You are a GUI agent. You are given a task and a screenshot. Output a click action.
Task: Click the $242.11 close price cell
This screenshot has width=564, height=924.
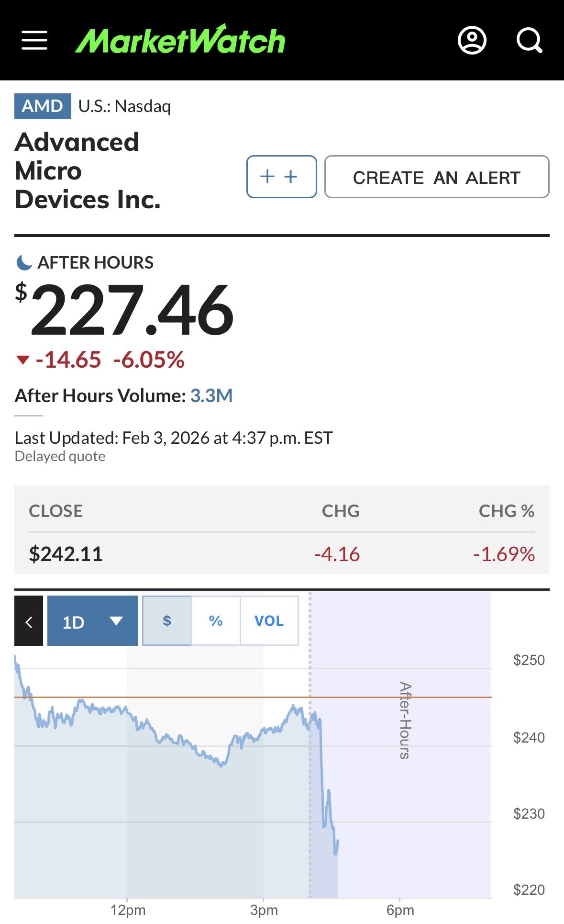click(x=66, y=554)
